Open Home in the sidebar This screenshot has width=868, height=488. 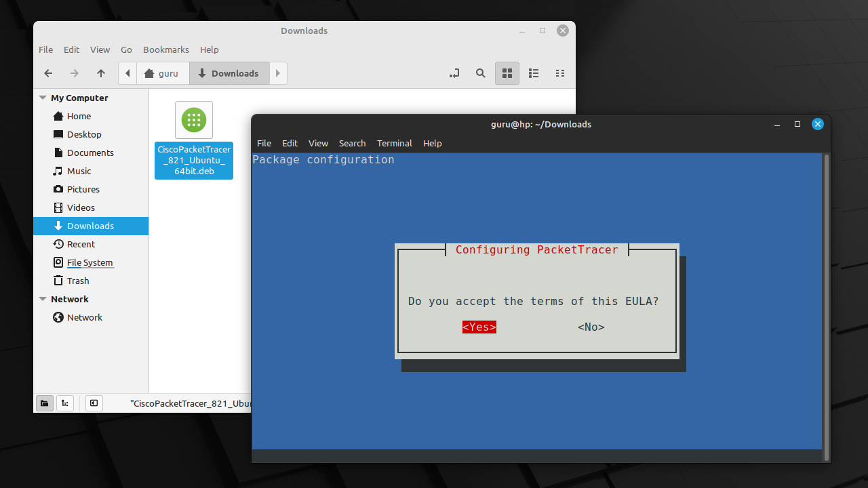pyautogui.click(x=91, y=116)
